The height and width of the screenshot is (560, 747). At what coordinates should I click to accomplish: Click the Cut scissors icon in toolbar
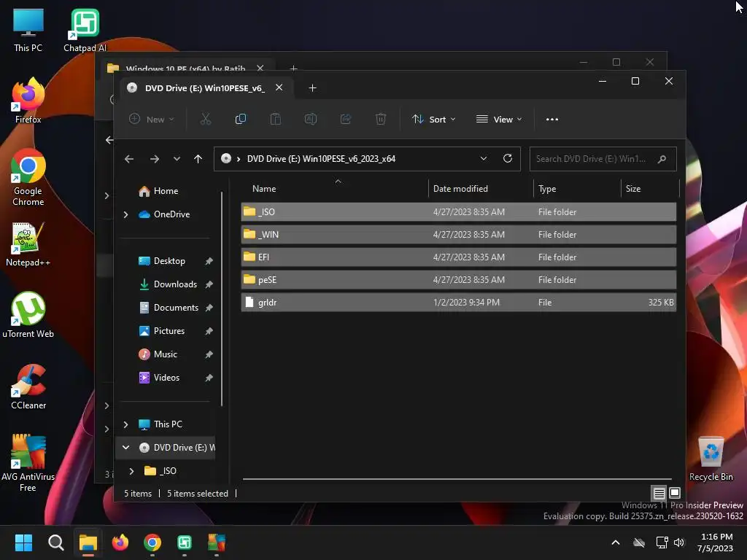[x=205, y=119]
